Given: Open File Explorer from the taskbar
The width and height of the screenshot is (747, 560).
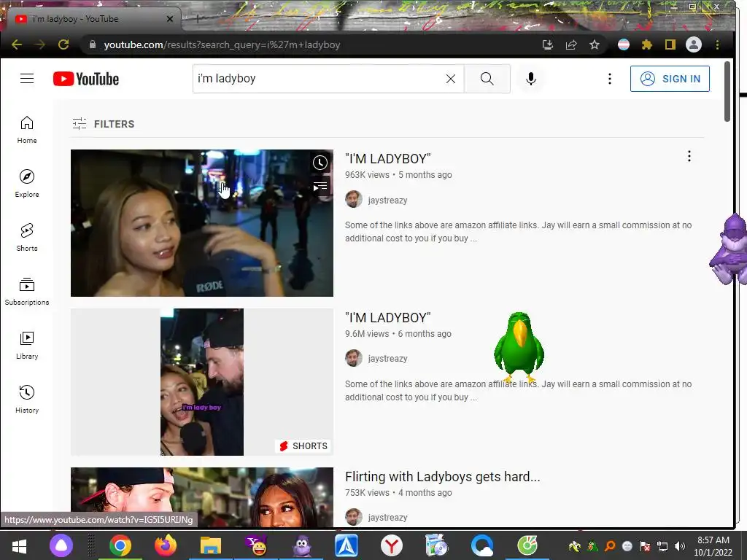Looking at the screenshot, I should pyautogui.click(x=211, y=545).
